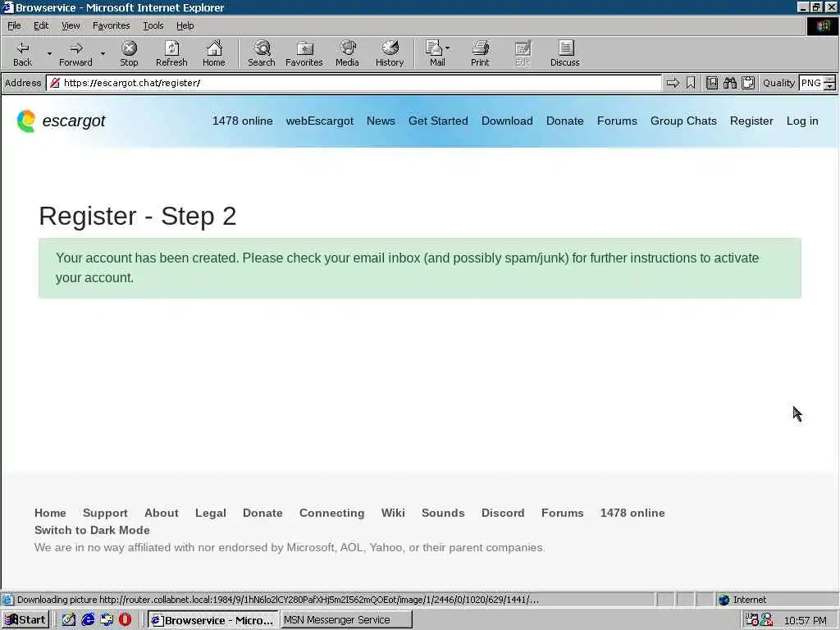Open the Back history dropdown arrow
840x630 pixels.
click(48, 53)
